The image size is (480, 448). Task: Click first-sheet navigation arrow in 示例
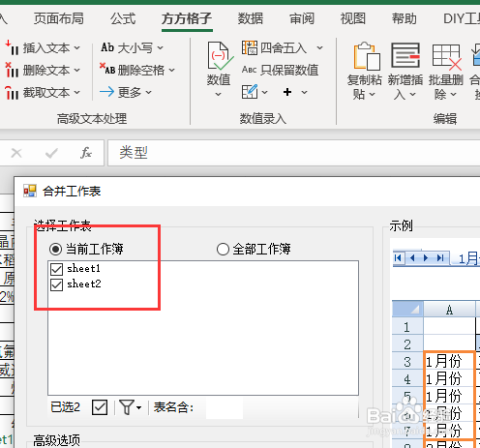[398, 258]
